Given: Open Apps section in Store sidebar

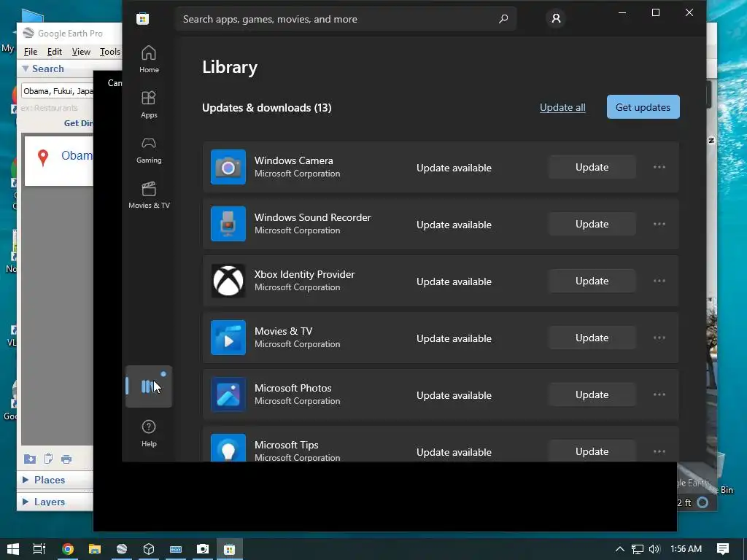Looking at the screenshot, I should [x=149, y=104].
